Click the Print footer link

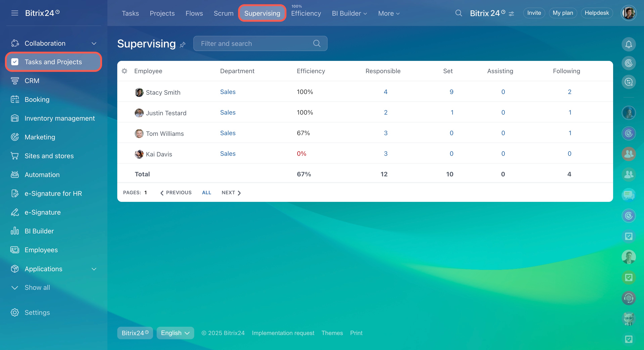pos(356,333)
